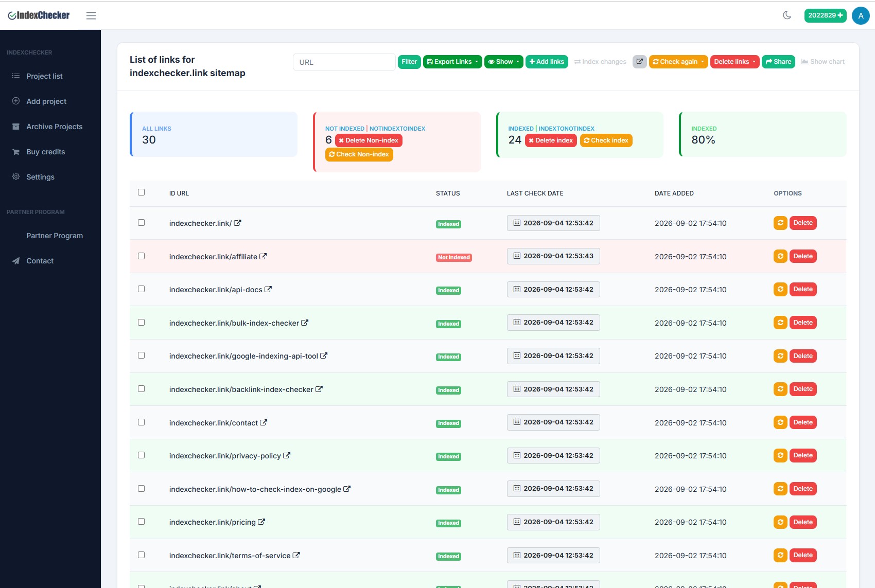Image resolution: width=875 pixels, height=588 pixels.
Task: Select checkbox for affiliate row
Action: point(141,256)
